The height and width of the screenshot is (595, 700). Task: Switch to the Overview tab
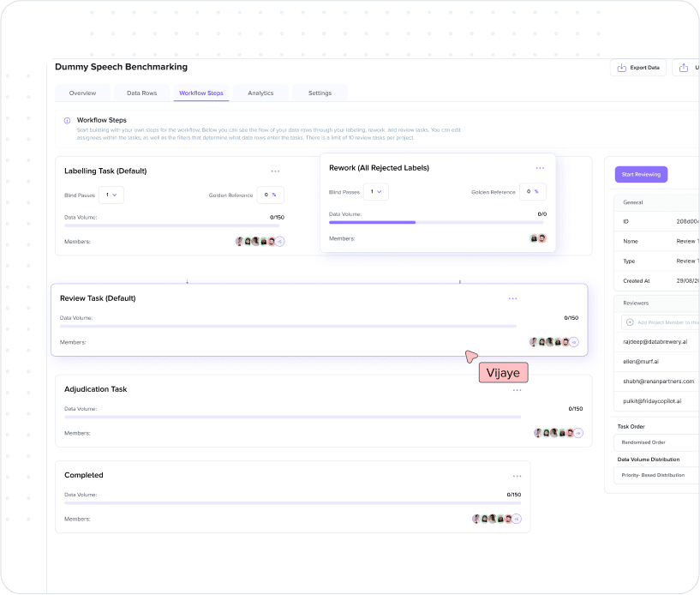(82, 93)
